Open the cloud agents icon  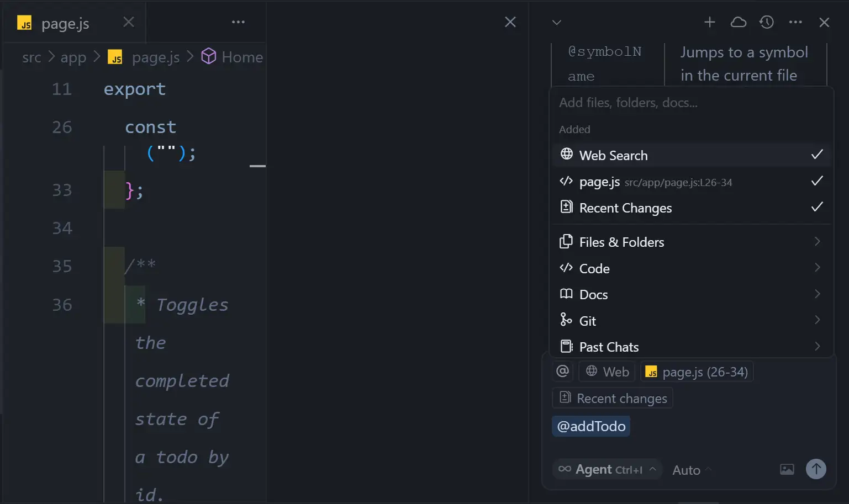[x=738, y=22]
